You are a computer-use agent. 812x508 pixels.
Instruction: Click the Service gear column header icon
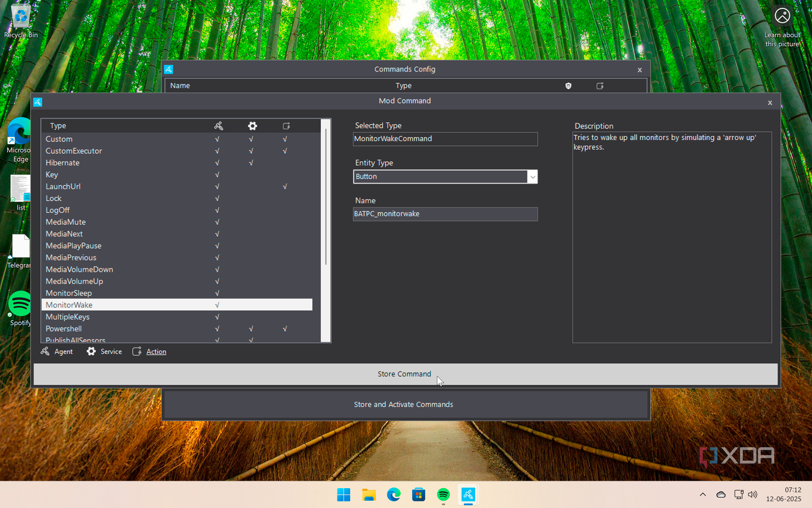[253, 126]
